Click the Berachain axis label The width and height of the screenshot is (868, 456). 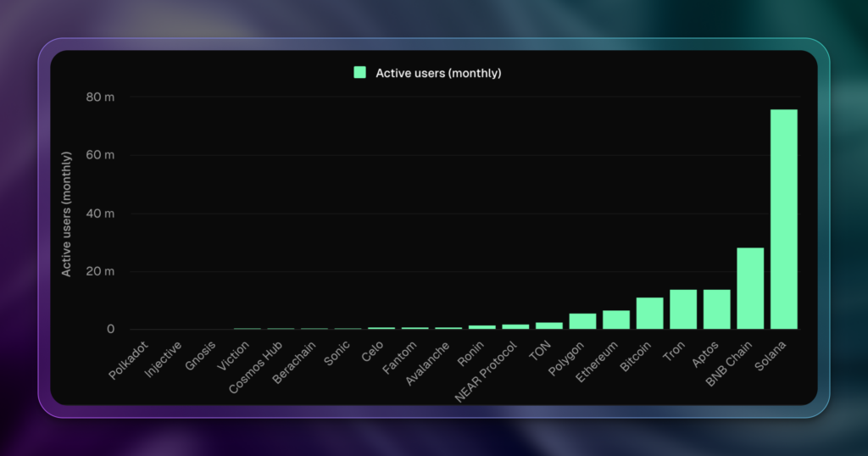pos(294,363)
